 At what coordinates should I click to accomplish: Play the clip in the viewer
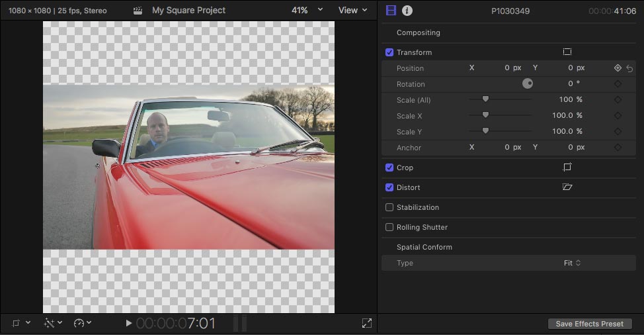(x=128, y=323)
